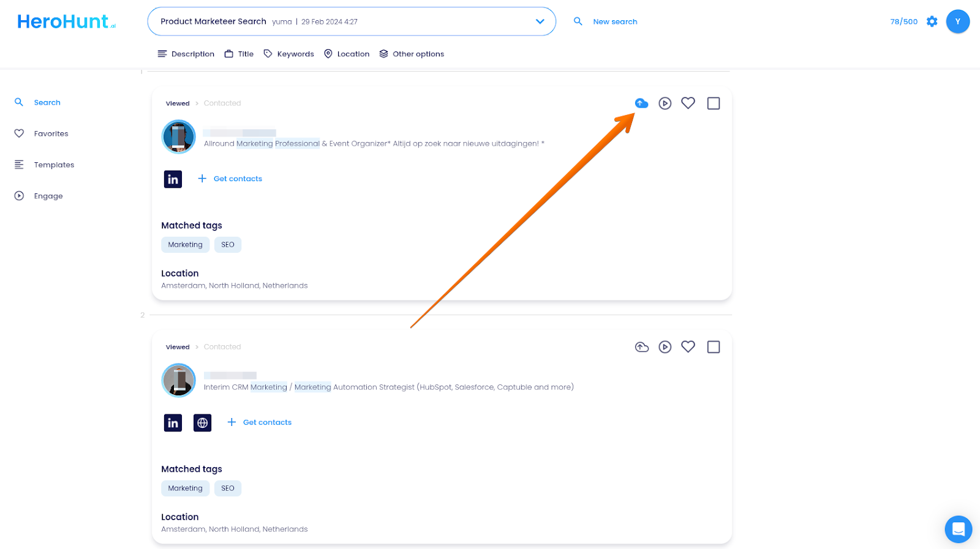Click the first candidate's profile photo
The height and width of the screenshot is (549, 980).
click(178, 136)
